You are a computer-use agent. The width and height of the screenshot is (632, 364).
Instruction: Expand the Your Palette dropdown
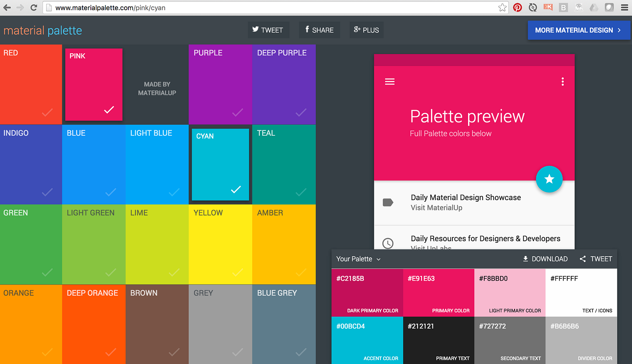click(x=358, y=259)
